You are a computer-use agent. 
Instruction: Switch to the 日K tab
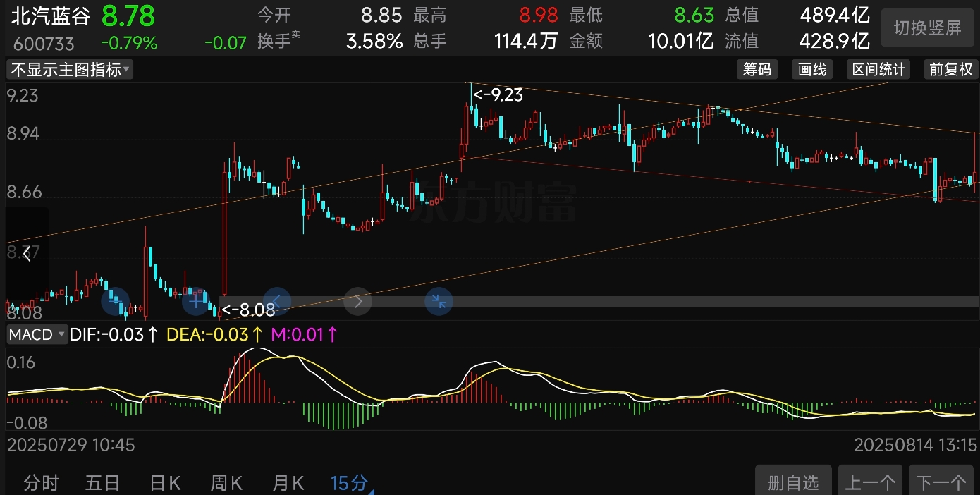pos(166,483)
